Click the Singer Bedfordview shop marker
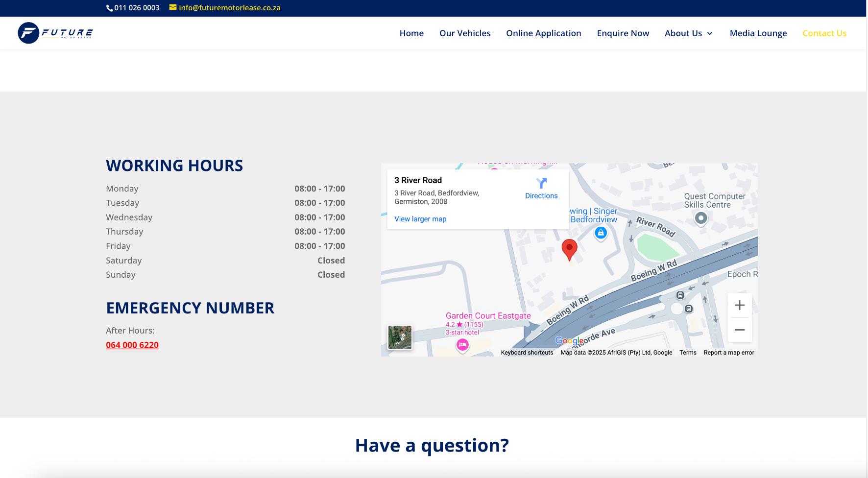868x478 pixels. [x=601, y=233]
